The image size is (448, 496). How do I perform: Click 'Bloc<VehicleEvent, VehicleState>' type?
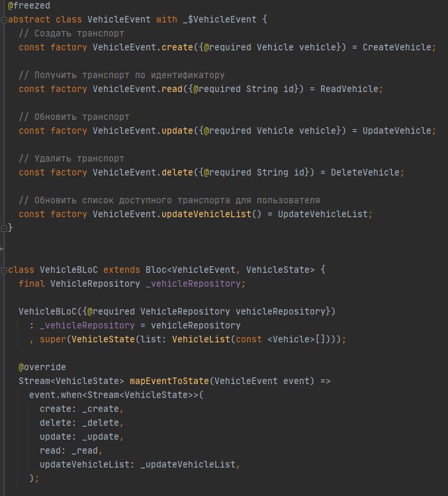point(230,270)
